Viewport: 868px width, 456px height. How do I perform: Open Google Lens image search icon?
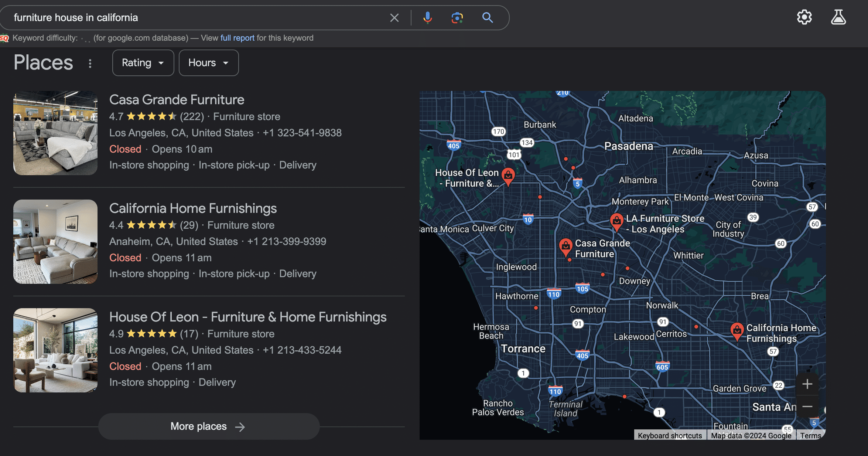[x=457, y=17]
